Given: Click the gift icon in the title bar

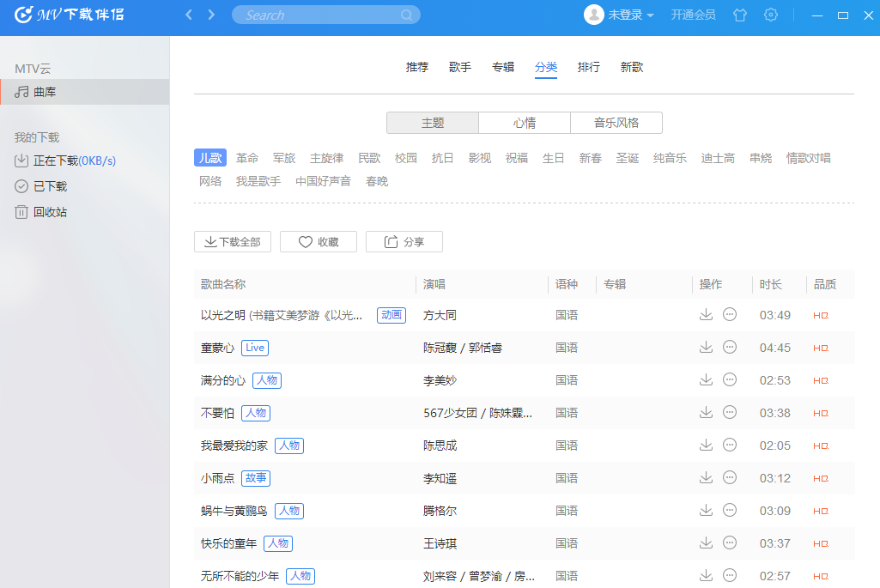Looking at the screenshot, I should [739, 15].
